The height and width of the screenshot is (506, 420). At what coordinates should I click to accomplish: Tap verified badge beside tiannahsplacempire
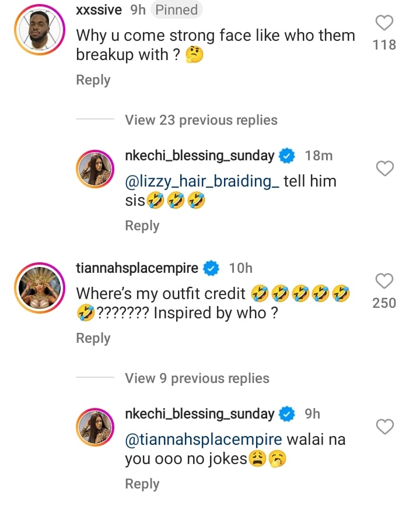pos(211,268)
